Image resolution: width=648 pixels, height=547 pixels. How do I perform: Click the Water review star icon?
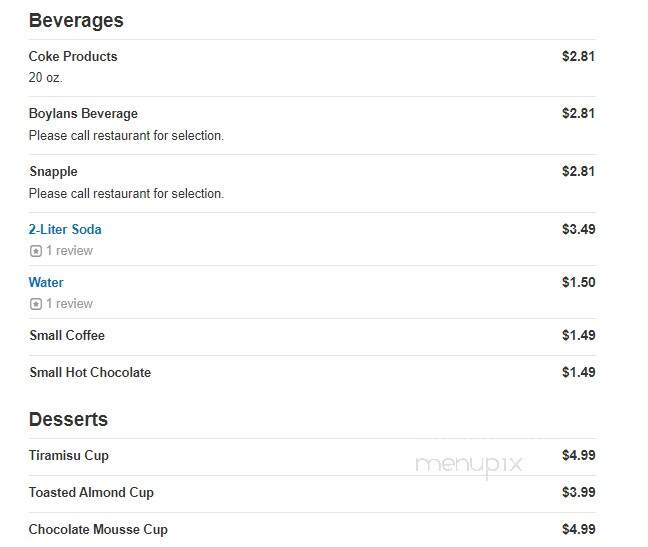(36, 304)
